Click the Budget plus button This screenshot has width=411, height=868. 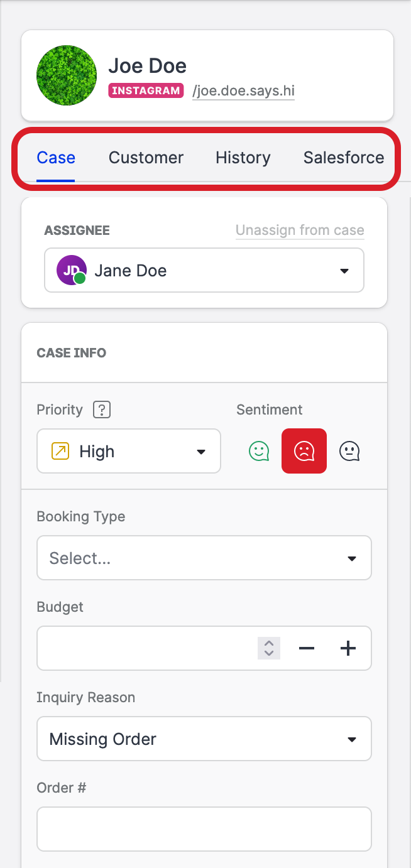(348, 648)
